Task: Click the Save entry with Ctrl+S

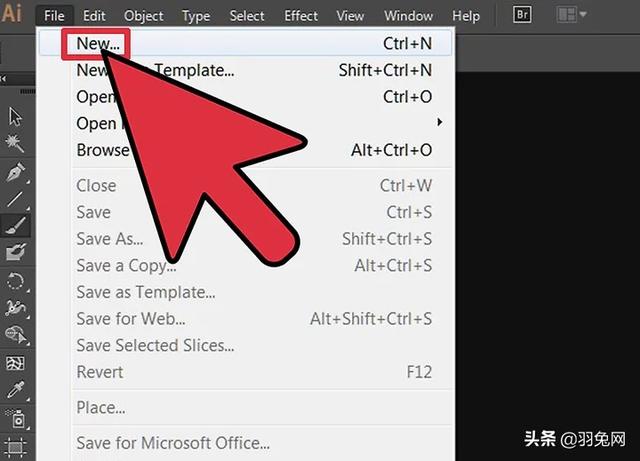Action: (246, 212)
